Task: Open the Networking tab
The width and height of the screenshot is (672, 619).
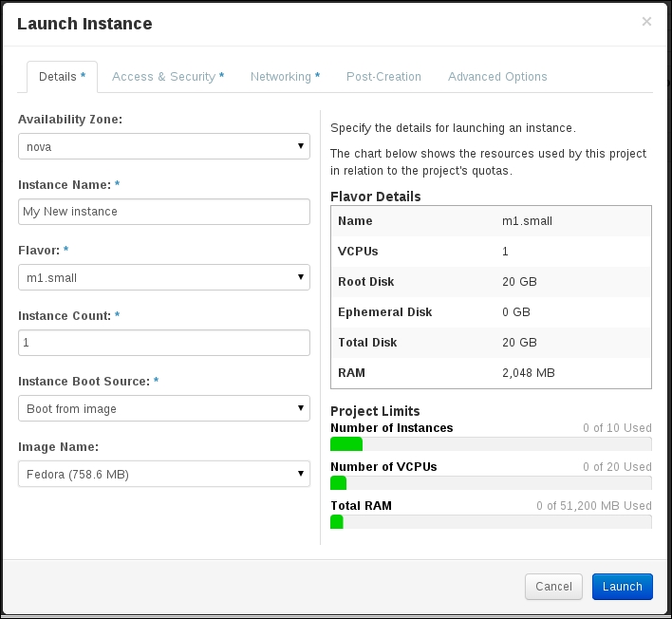Action: (285, 77)
